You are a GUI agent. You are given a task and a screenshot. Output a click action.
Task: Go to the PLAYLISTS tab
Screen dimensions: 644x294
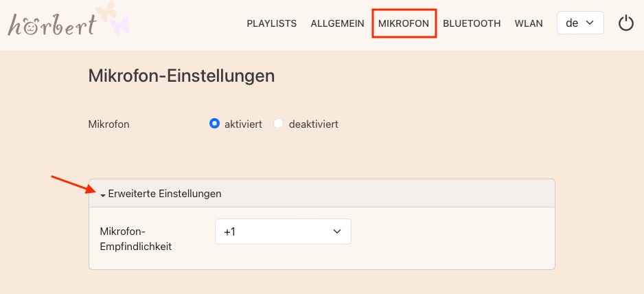pos(271,23)
